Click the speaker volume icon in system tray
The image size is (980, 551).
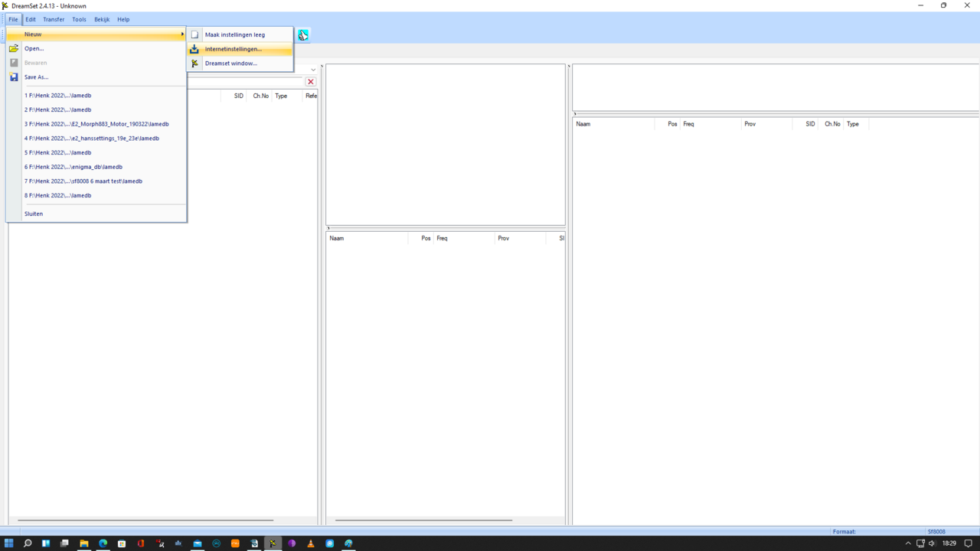pos(932,543)
